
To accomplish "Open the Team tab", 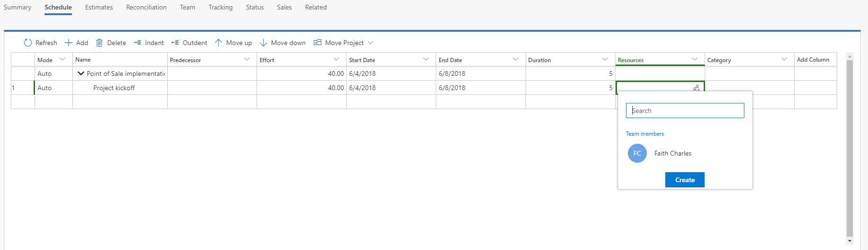I will (188, 7).
